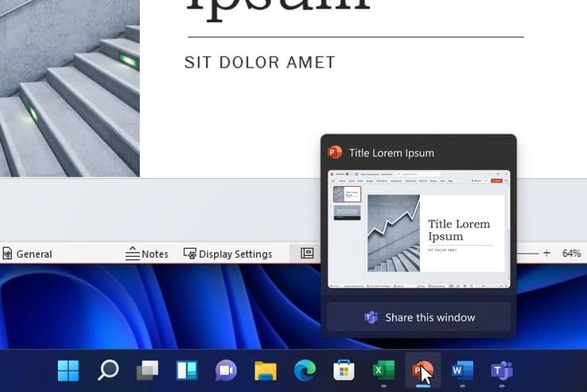Screen dimensions: 587x392
Task: Launch Teams Chat from taskbar
Action: point(226,371)
